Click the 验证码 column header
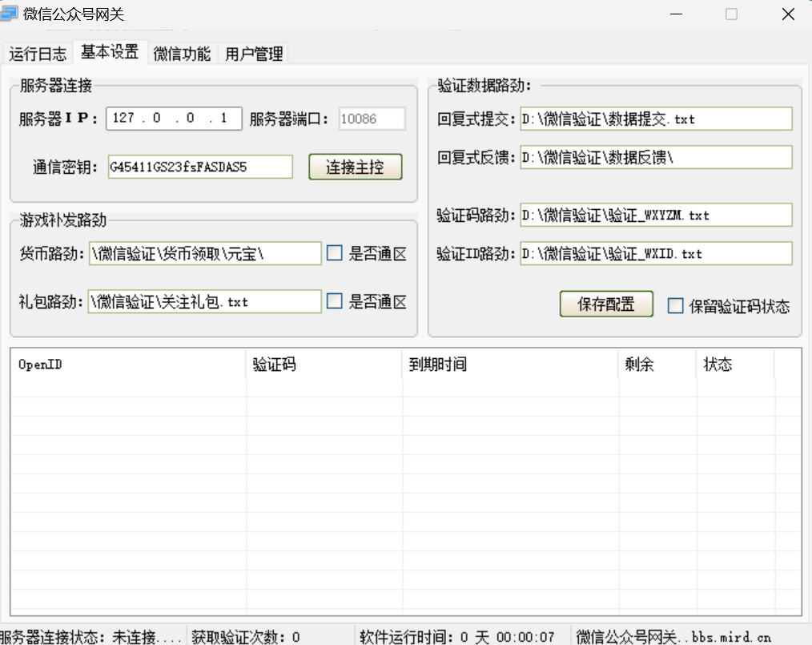 pos(324,365)
